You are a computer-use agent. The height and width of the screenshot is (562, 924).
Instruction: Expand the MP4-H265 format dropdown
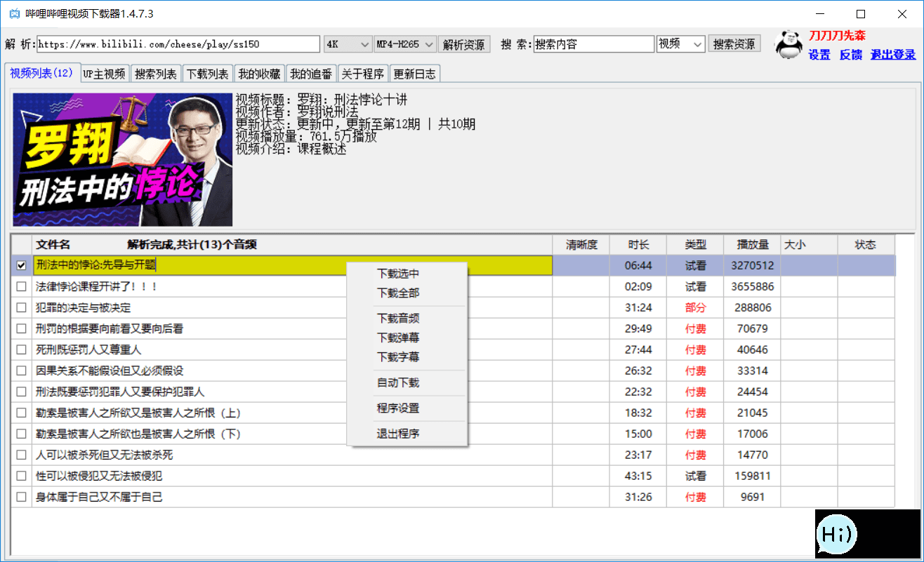coord(405,44)
